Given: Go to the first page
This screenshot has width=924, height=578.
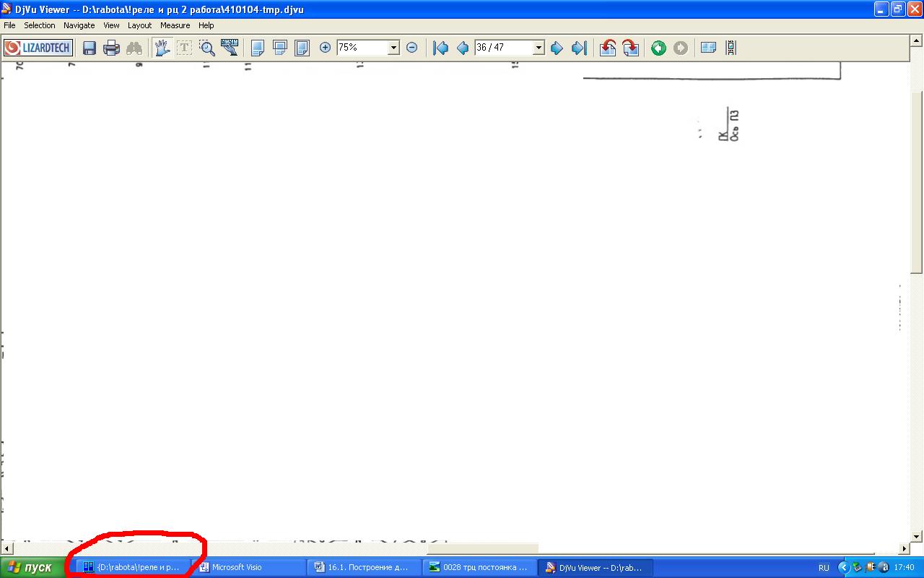Looking at the screenshot, I should click(440, 48).
